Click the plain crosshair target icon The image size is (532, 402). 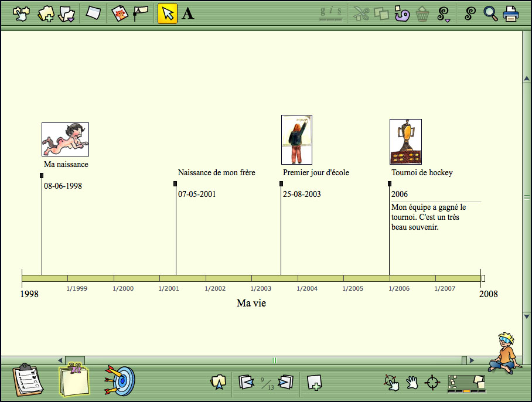(x=432, y=383)
